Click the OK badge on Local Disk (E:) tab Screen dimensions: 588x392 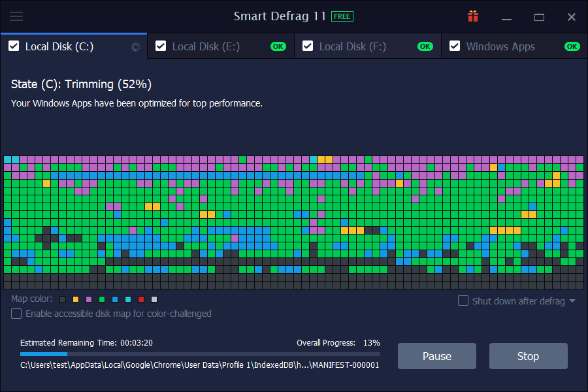[x=278, y=46]
